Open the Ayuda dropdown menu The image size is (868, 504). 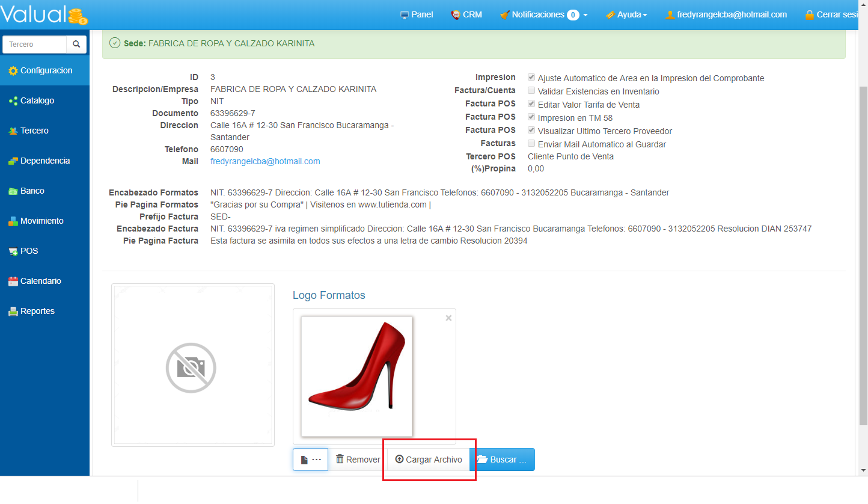click(x=626, y=14)
